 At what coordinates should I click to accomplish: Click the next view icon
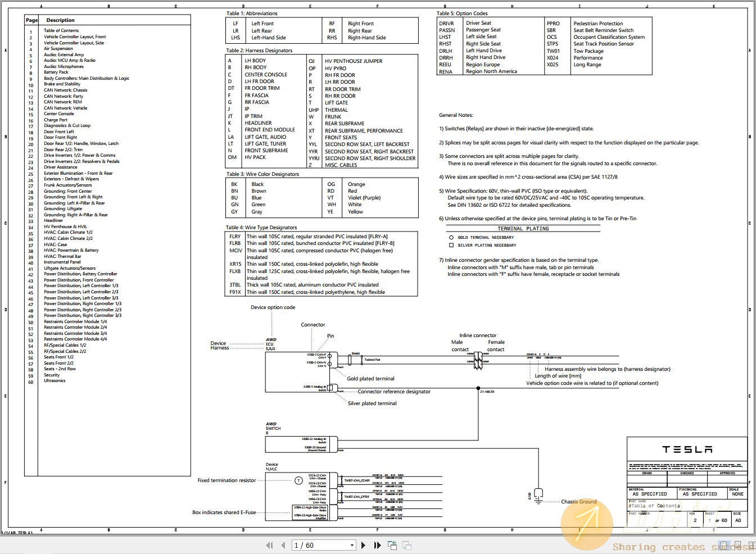pyautogui.click(x=407, y=545)
